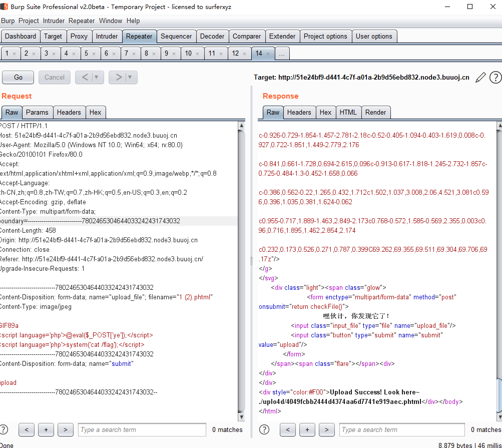Image resolution: width=502 pixels, height=448 pixels.
Task: View request Headers tab
Action: click(69, 113)
